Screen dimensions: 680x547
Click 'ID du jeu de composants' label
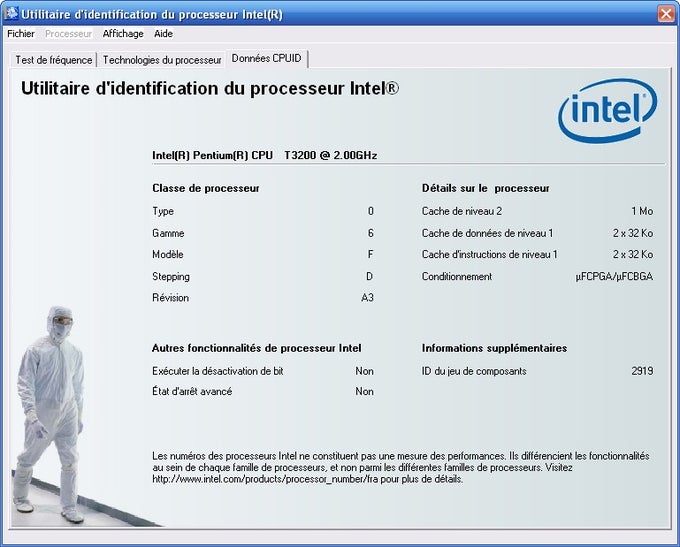click(474, 371)
